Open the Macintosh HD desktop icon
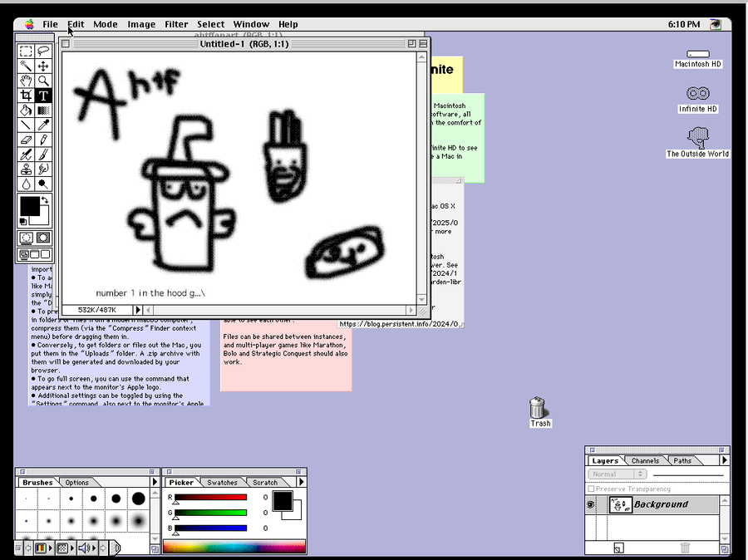 click(697, 59)
